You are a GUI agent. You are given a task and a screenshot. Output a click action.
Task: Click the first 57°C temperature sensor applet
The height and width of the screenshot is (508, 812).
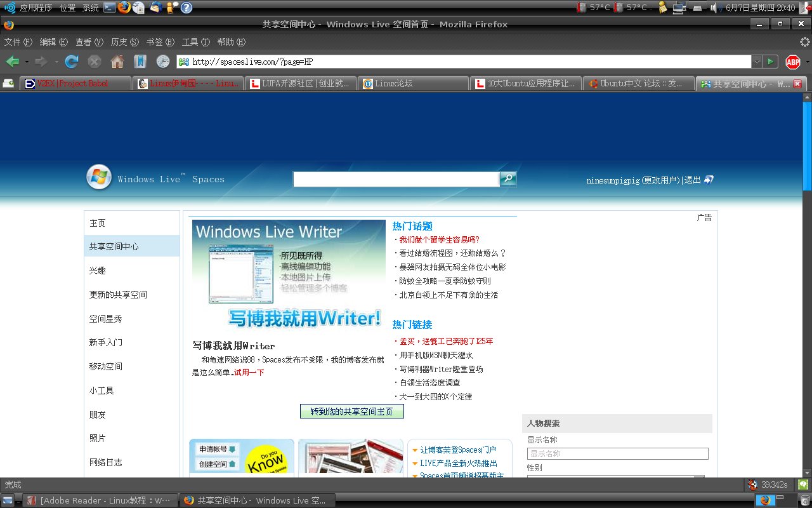[x=594, y=8]
